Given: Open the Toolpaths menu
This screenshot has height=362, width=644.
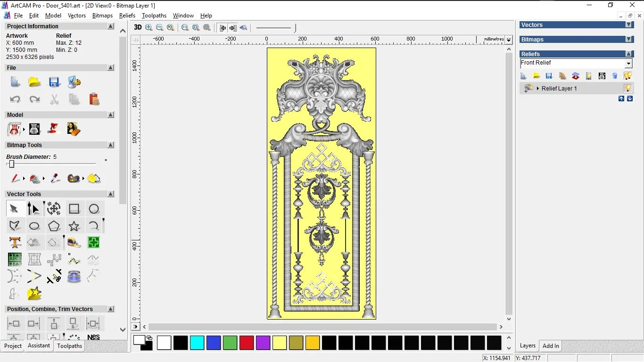Looking at the screenshot, I should point(154,16).
